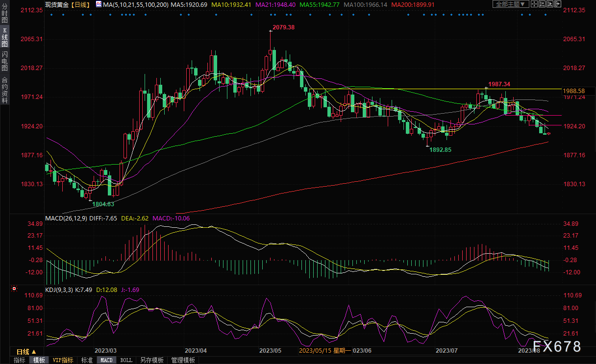Click the 2023/05/15 星期一 date tooltip
The width and height of the screenshot is (596, 364).
point(325,351)
